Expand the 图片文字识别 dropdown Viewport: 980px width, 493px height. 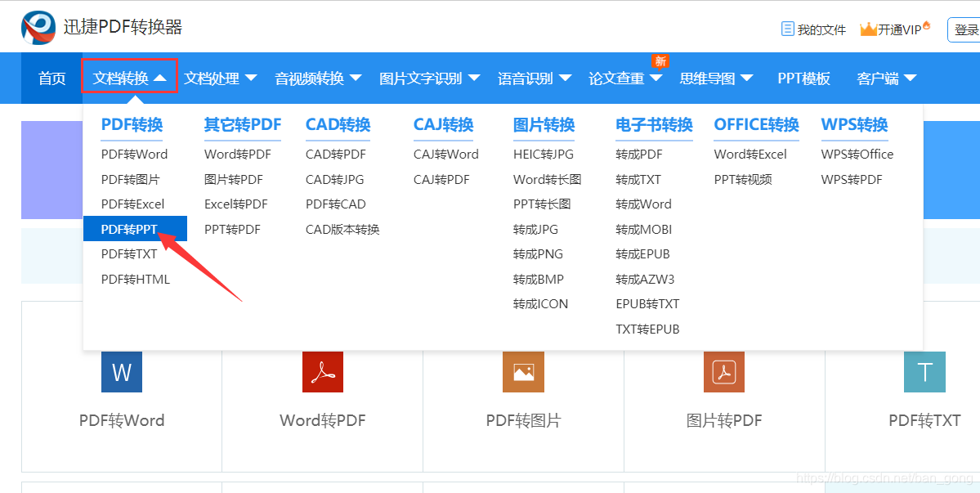pos(429,78)
